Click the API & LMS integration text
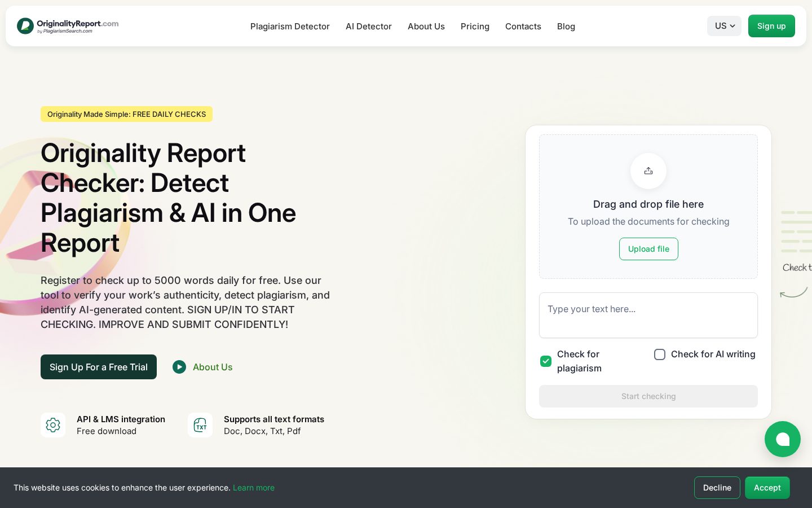Viewport: 812px width, 508px height. pyautogui.click(x=121, y=419)
